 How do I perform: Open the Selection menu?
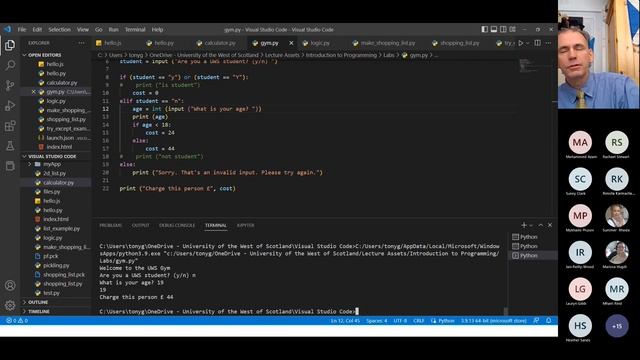coord(60,29)
